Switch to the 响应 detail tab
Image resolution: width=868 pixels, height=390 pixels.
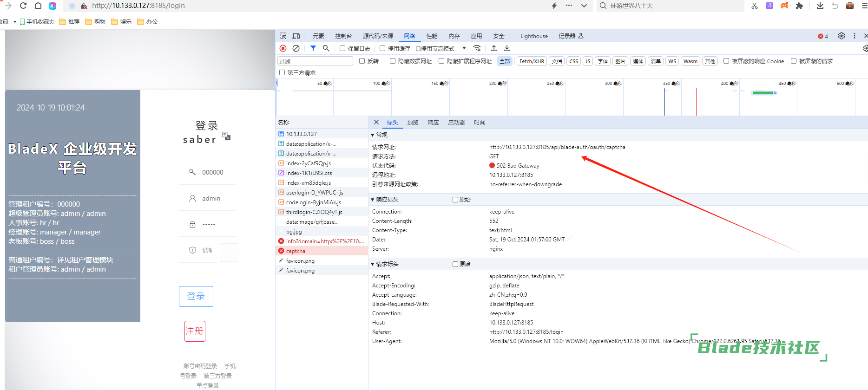coord(433,123)
